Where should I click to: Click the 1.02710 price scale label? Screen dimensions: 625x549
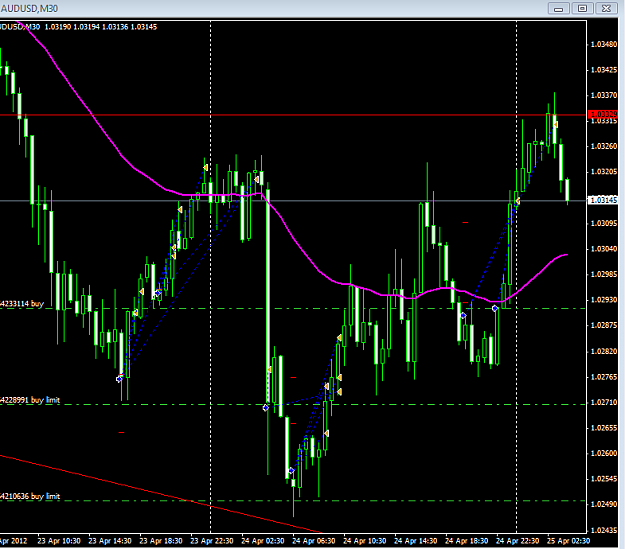603,403
